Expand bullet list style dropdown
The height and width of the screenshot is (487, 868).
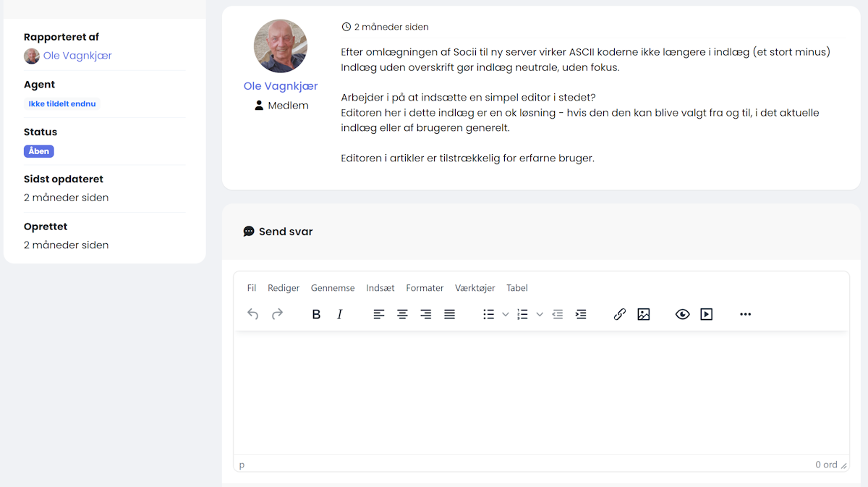(506, 314)
